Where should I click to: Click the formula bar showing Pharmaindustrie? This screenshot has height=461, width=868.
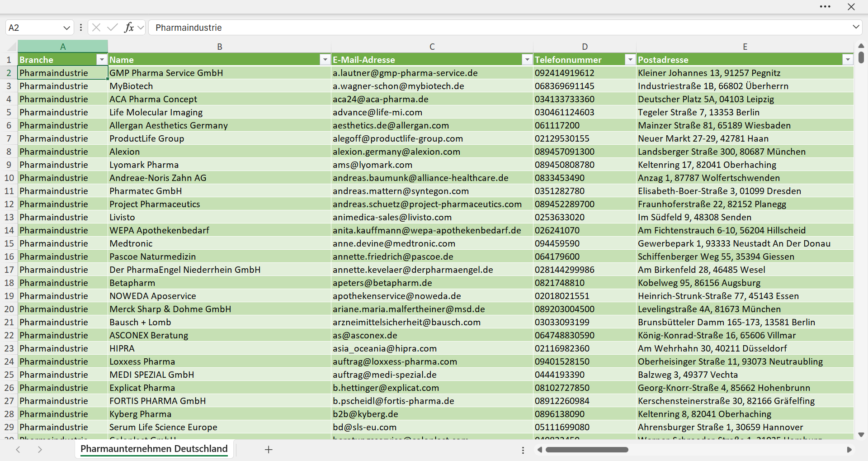pos(500,28)
